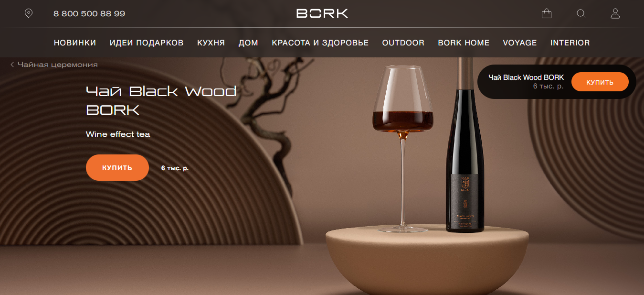
Task: Open the BORK HOME menu item
Action: pyautogui.click(x=464, y=43)
